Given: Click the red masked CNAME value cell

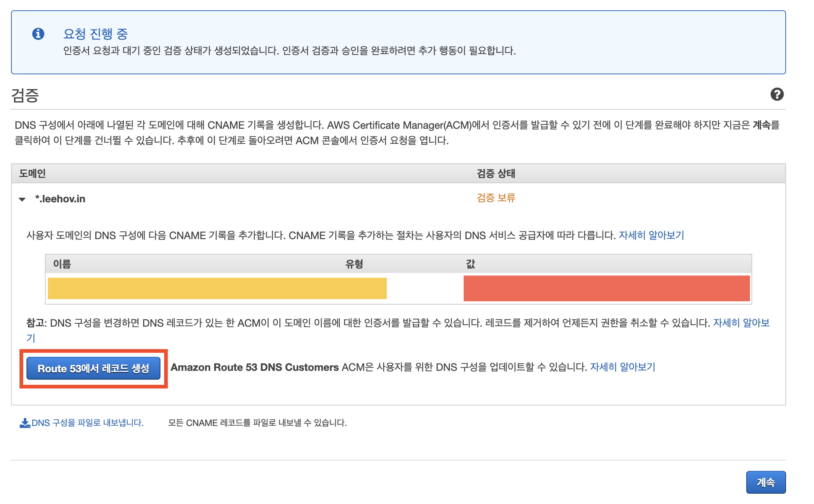Looking at the screenshot, I should click(606, 288).
